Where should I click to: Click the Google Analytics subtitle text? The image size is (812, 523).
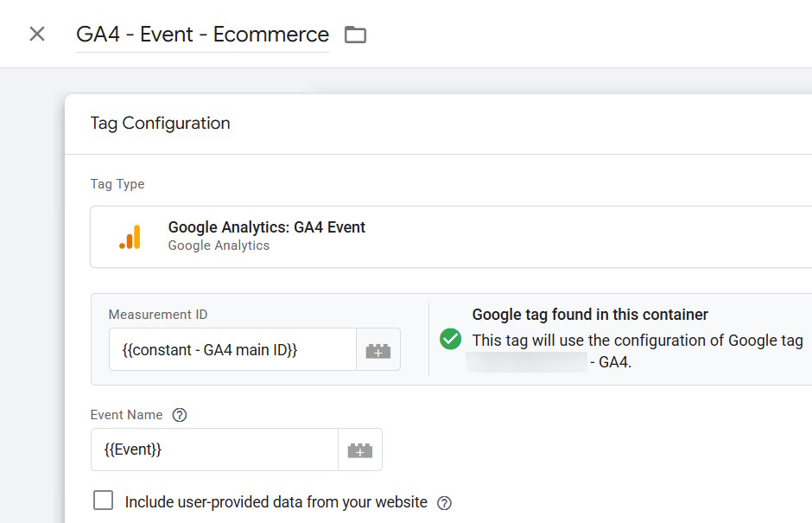(219, 246)
